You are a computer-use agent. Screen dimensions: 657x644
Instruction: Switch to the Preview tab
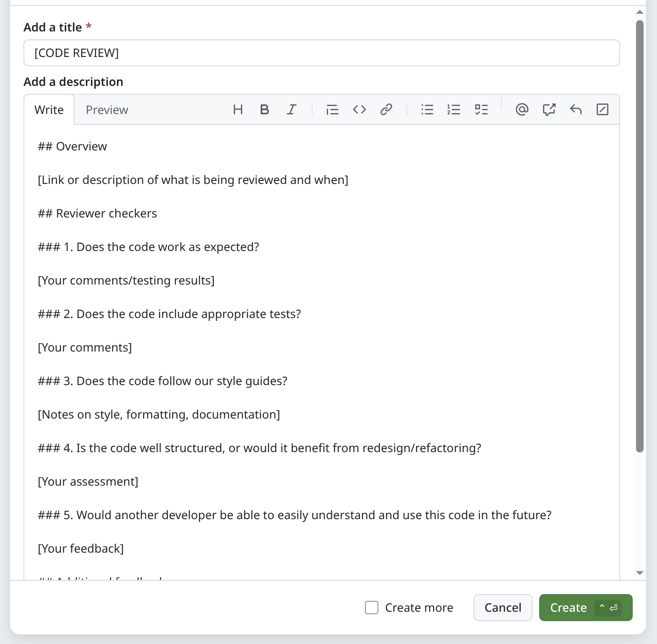[107, 110]
